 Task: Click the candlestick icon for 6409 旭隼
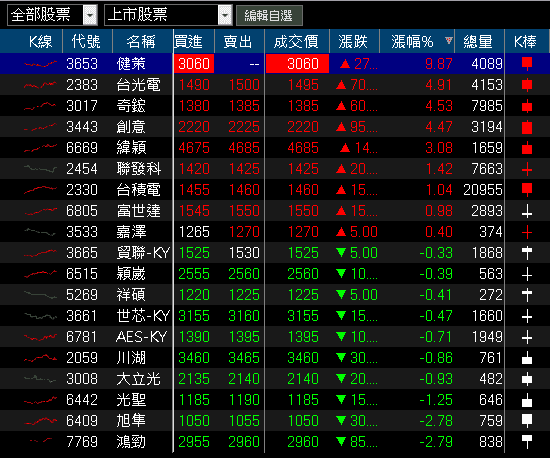click(527, 420)
